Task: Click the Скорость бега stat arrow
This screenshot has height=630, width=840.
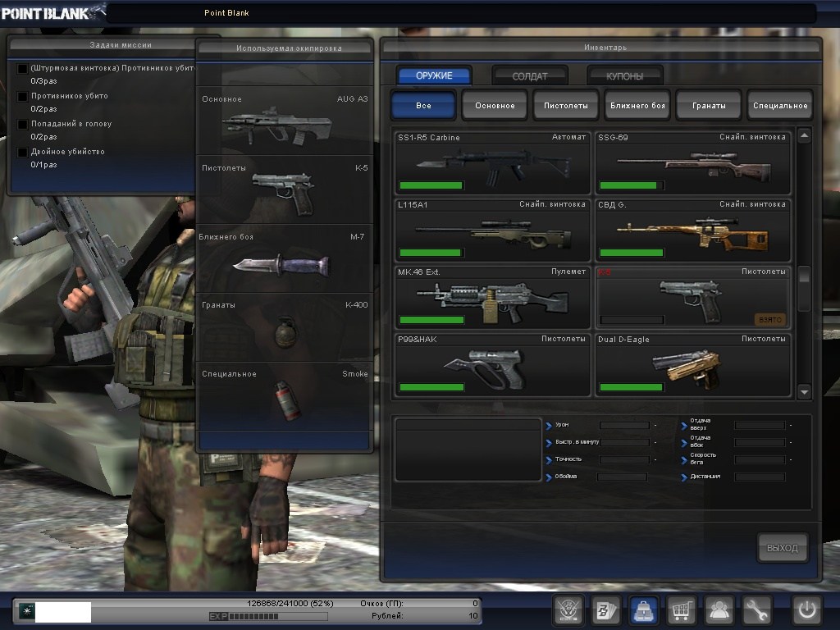Action: (x=684, y=460)
